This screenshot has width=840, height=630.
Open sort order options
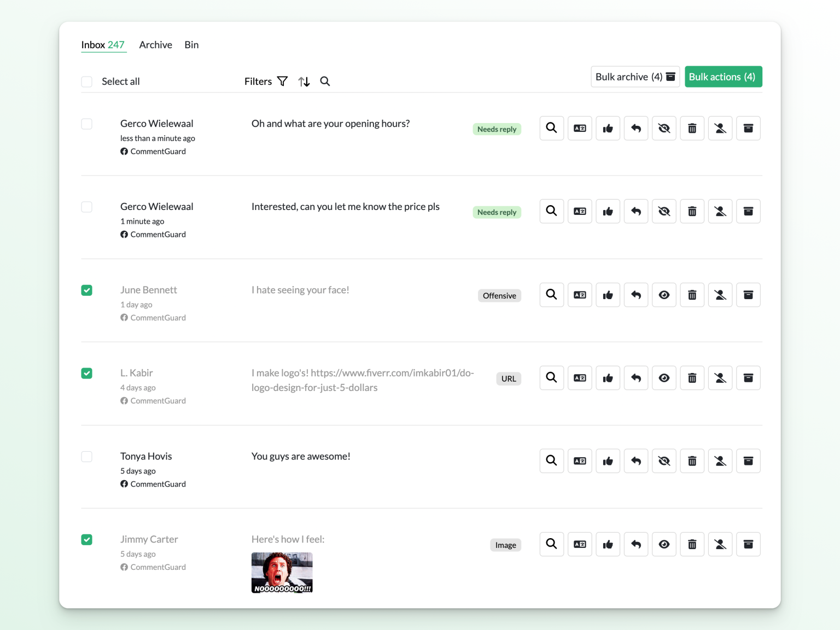304,81
